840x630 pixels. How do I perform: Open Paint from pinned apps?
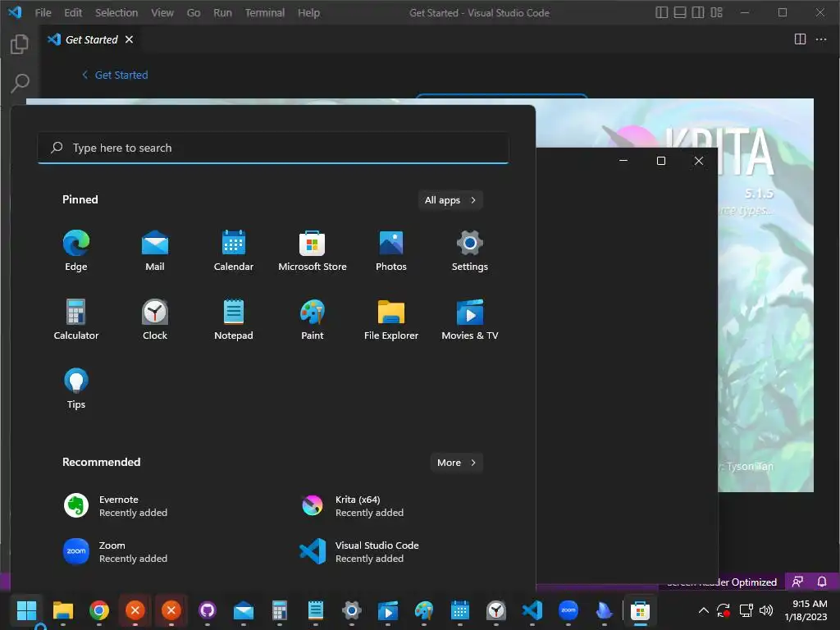click(313, 320)
